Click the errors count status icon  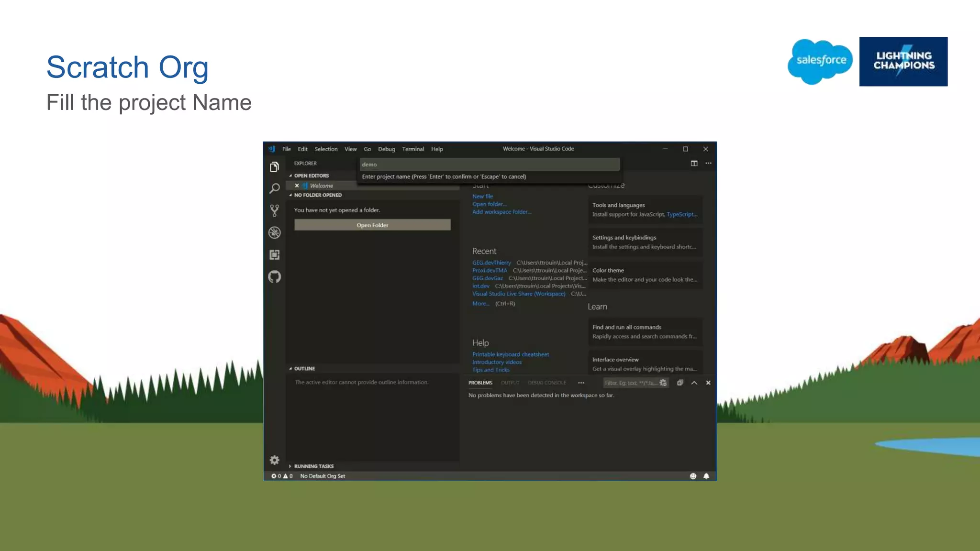pyautogui.click(x=276, y=476)
